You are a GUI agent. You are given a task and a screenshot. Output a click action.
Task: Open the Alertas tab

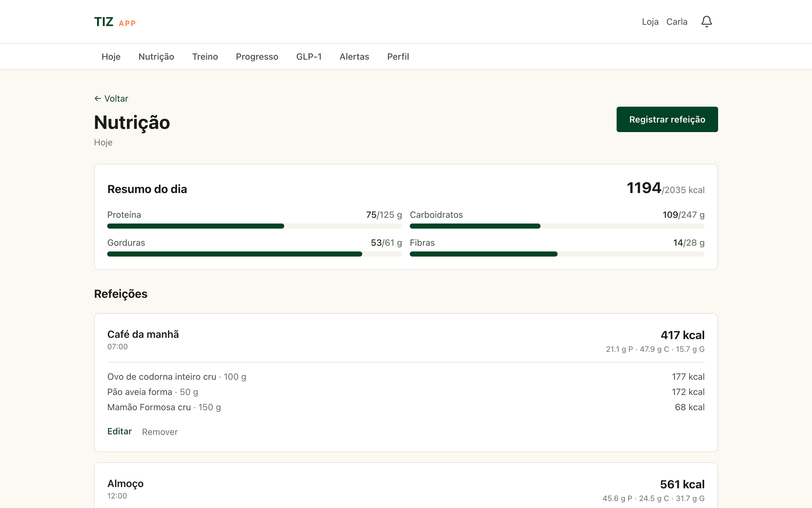click(x=354, y=57)
